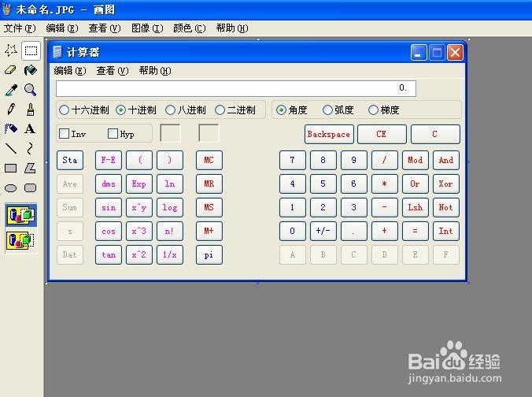Click the equals = key

pos(416,232)
